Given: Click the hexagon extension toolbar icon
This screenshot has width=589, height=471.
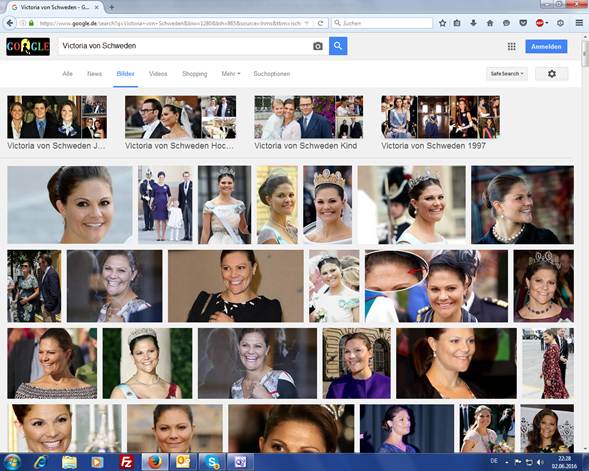Looking at the screenshot, I should pyautogui.click(x=560, y=23).
